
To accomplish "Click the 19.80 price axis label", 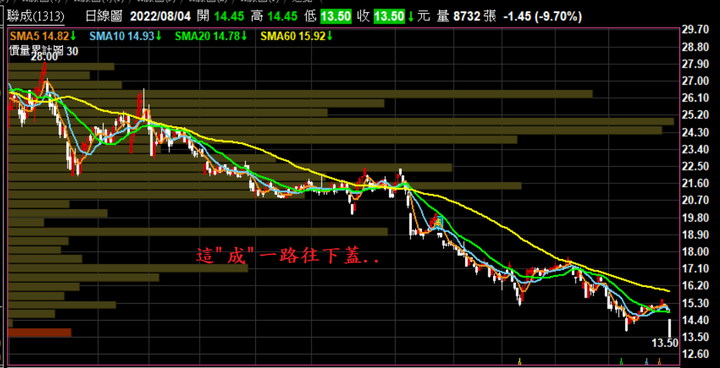I will click(x=696, y=218).
